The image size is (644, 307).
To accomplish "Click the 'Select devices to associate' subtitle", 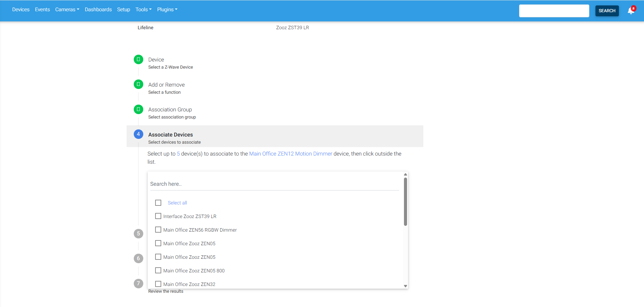I will coord(174,142).
